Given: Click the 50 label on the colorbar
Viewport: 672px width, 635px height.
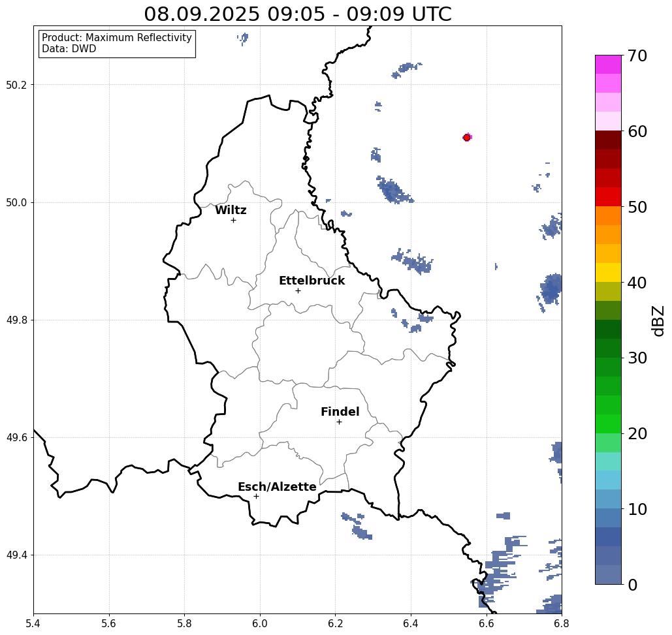Looking at the screenshot, I should [637, 207].
